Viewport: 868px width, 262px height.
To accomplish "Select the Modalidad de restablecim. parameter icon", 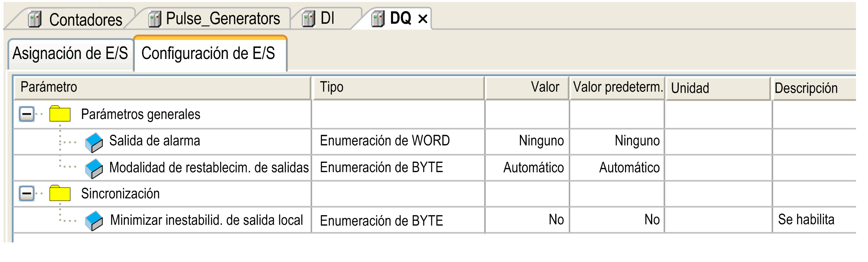I will click(94, 168).
